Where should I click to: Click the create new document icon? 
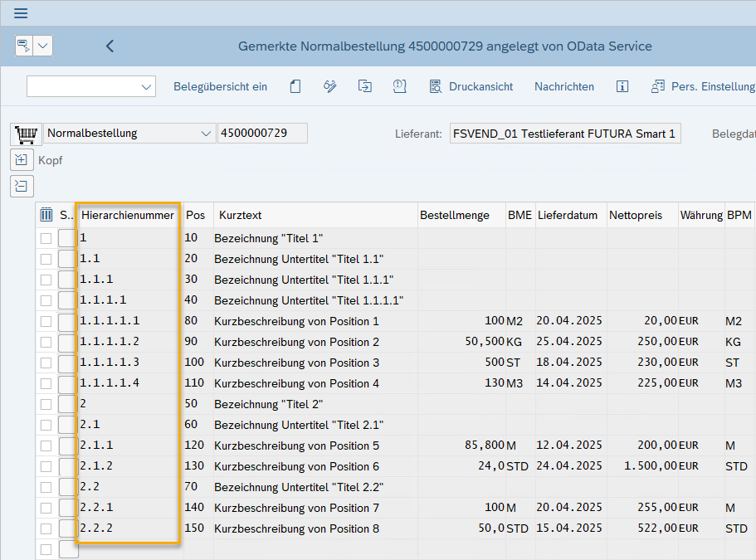pos(295,86)
